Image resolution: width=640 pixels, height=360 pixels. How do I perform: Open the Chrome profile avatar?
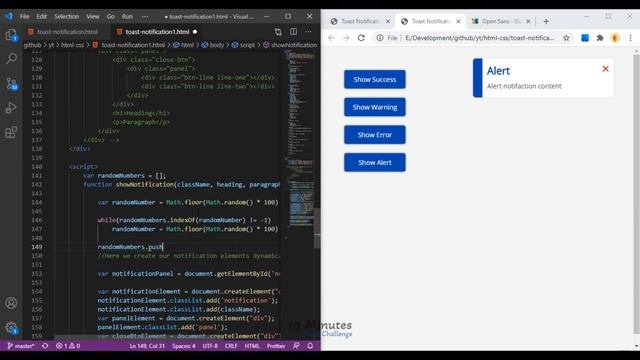click(x=615, y=38)
